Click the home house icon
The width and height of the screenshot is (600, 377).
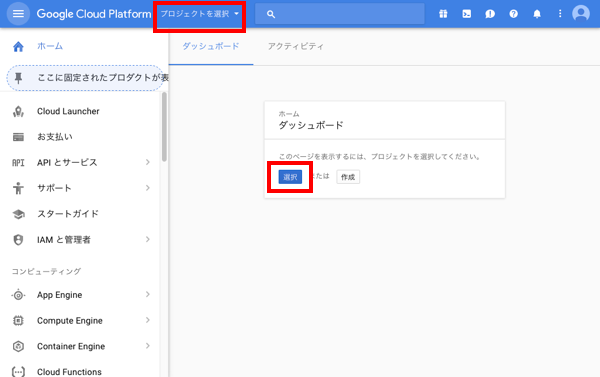tap(18, 47)
